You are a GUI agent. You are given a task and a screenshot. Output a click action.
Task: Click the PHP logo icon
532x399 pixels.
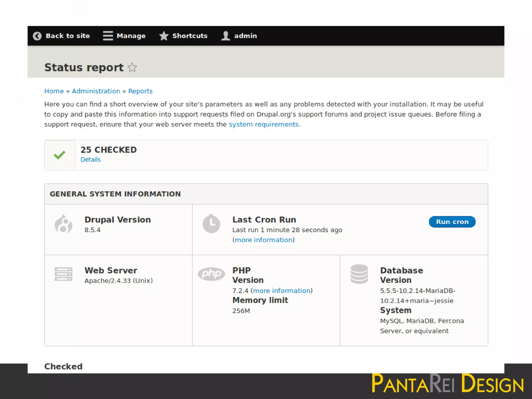[211, 274]
